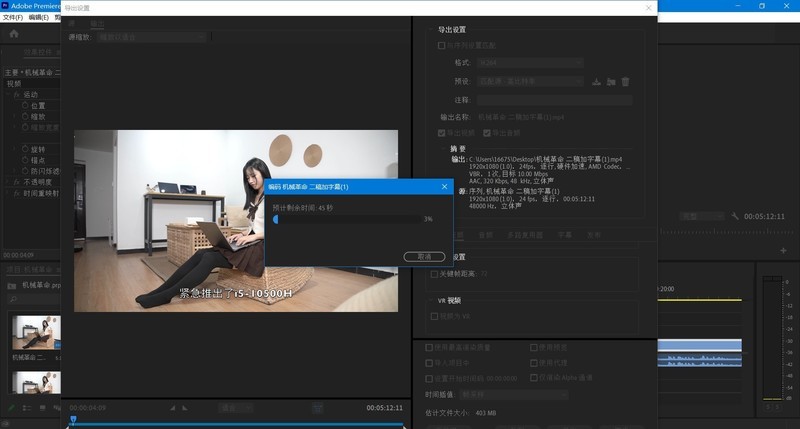Toggle fx icon for 时间重映射 effect
Screen dimensions: 800x429
coord(17,193)
